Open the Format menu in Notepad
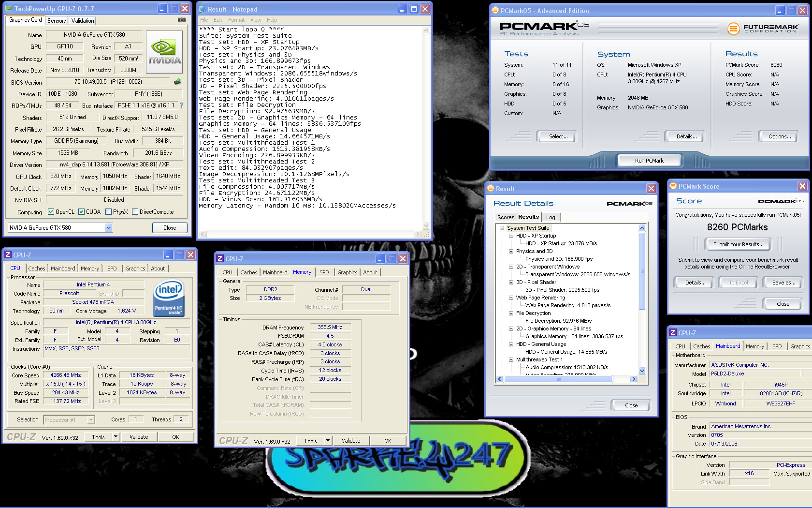Screen dimensions: 812x508 click(236, 20)
